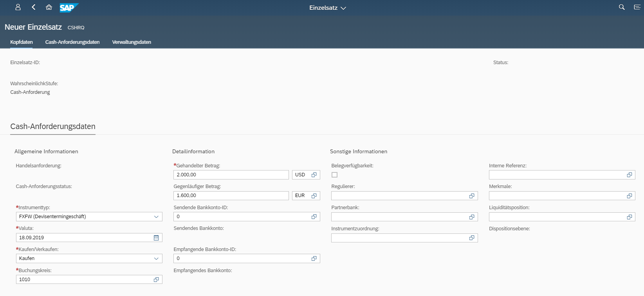Open the Einzelsatz title dropdown menu
Image resolution: width=644 pixels, height=296 pixels.
pos(328,8)
